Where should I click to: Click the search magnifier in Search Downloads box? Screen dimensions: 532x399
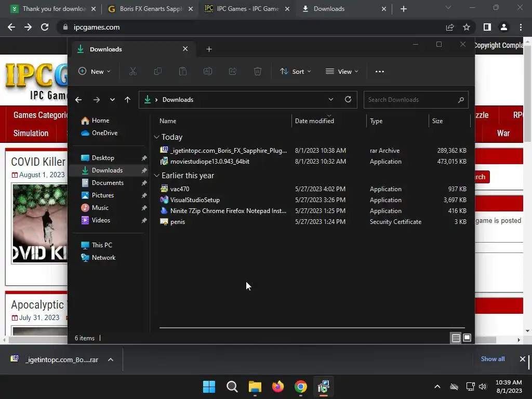point(461,100)
